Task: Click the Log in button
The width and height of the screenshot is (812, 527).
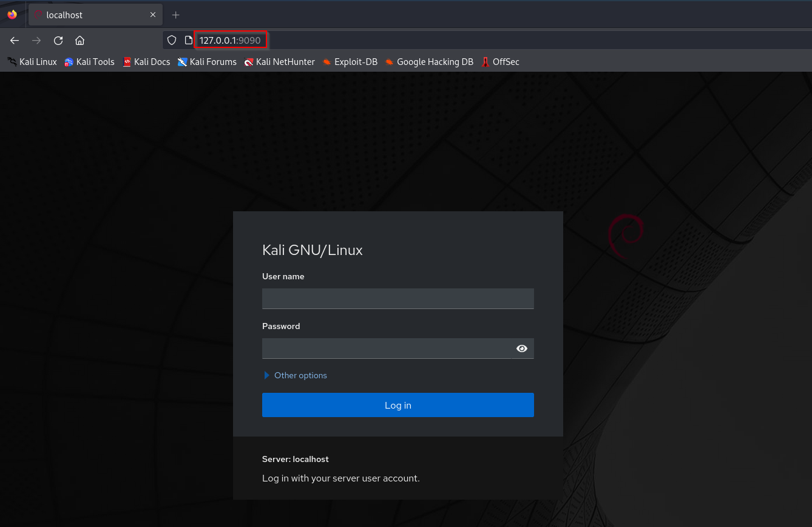Action: pos(398,405)
